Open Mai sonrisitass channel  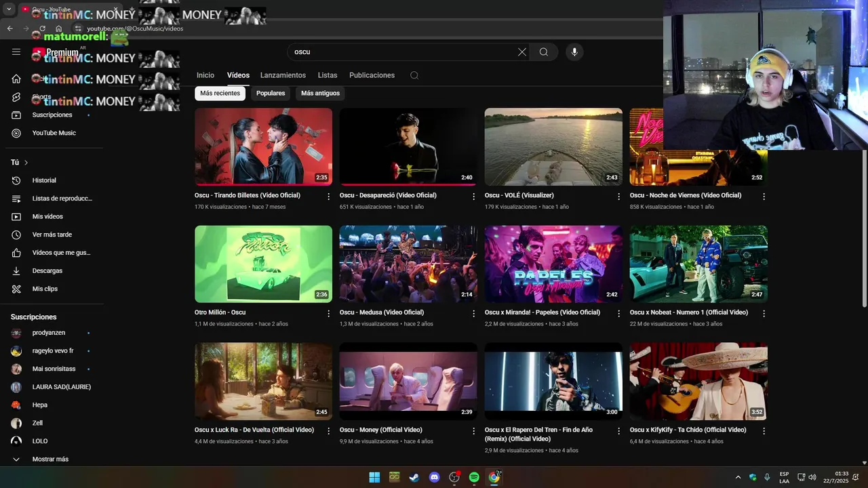tap(52, 369)
